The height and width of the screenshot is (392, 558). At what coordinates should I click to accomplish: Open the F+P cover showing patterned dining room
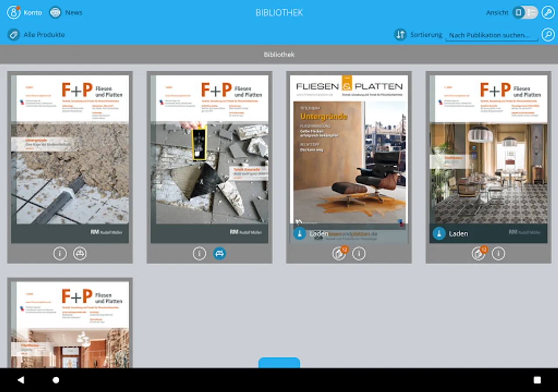[488, 159]
